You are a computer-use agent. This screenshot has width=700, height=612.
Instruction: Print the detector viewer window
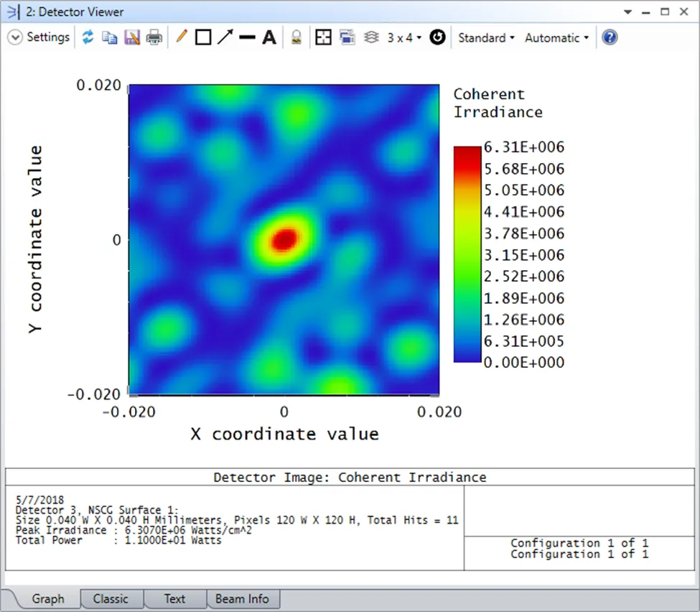154,38
